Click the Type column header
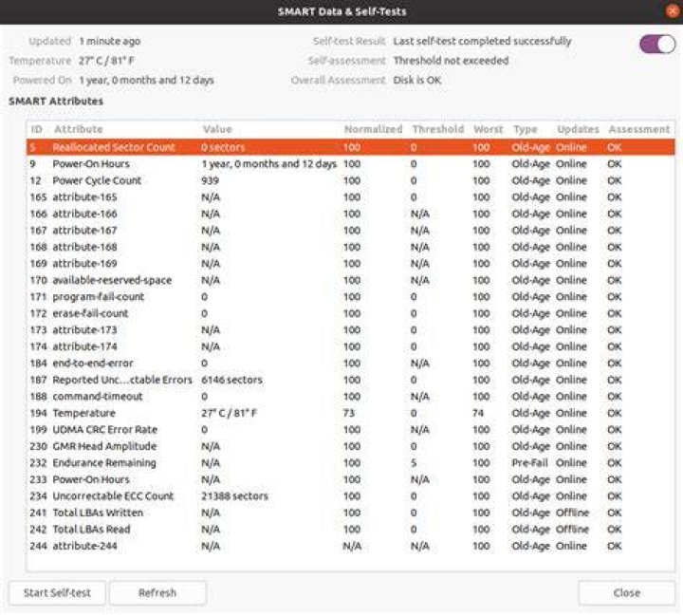The image size is (683, 616). pyautogui.click(x=525, y=129)
